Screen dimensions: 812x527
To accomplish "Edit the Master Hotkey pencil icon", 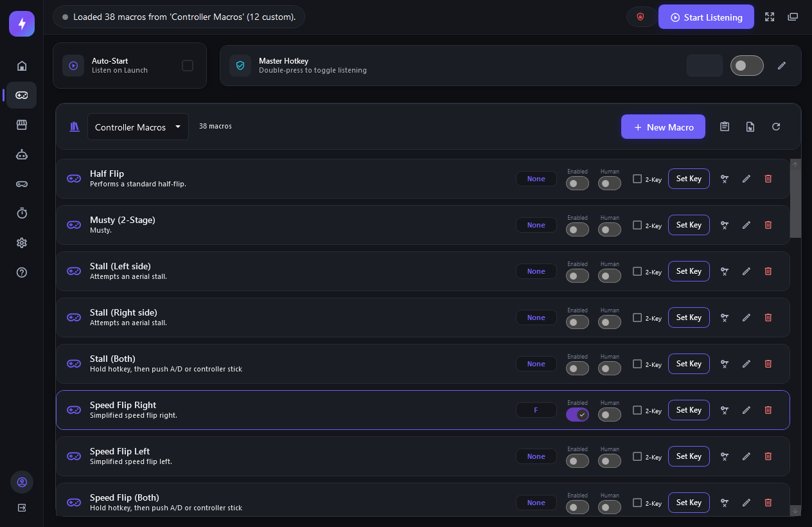I will tap(782, 66).
